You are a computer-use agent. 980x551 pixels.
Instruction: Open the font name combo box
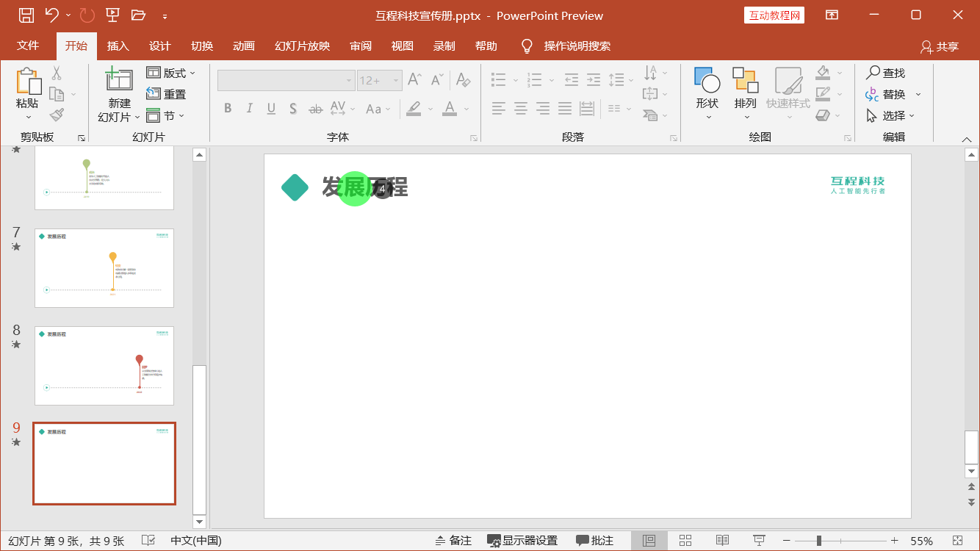[x=287, y=80]
